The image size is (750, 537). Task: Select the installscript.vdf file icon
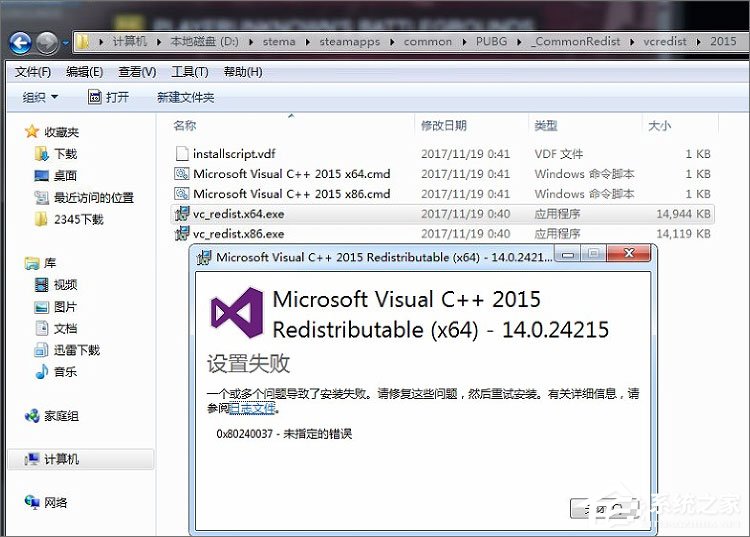182,154
